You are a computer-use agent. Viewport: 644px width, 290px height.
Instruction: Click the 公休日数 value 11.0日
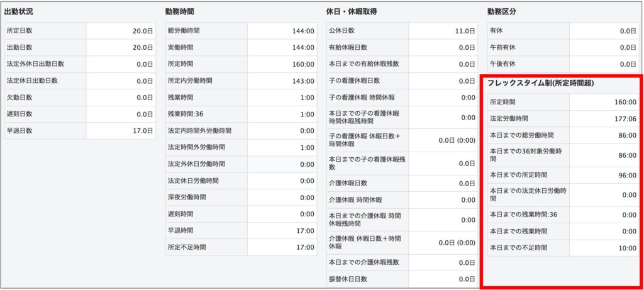(464, 31)
